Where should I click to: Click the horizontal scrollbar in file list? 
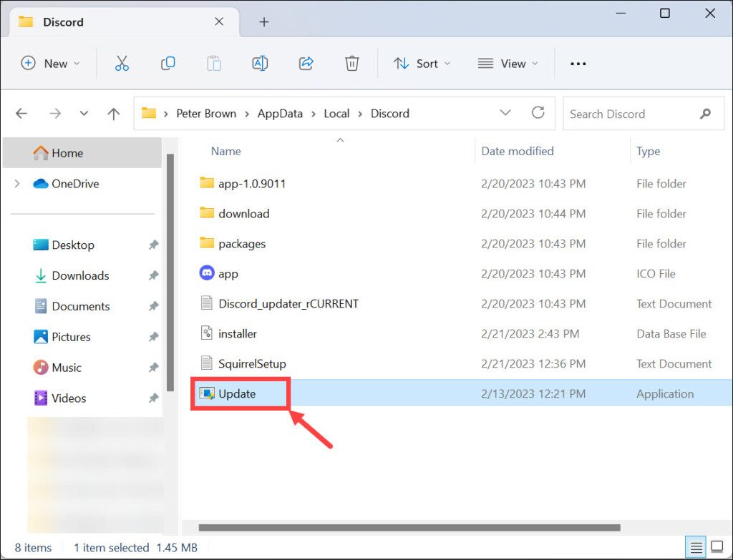tap(408, 528)
